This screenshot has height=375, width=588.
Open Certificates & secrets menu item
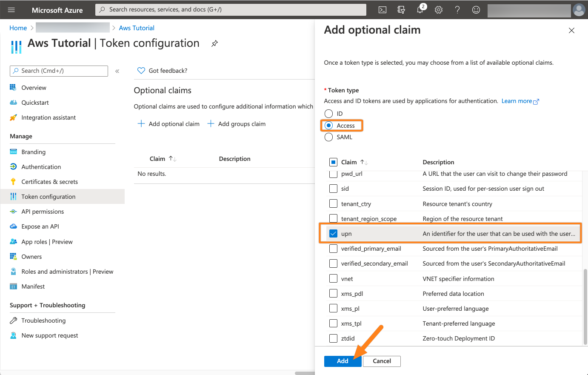click(49, 182)
